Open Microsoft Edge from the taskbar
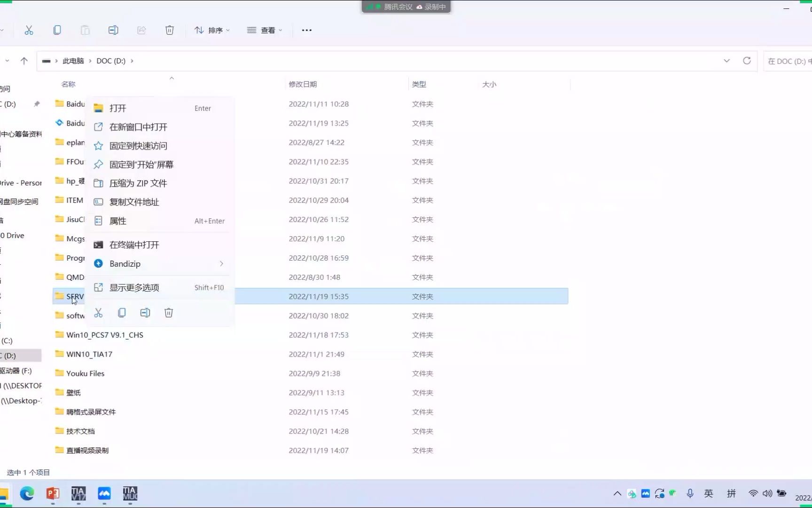Screen dimensions: 812x508 pos(27,494)
